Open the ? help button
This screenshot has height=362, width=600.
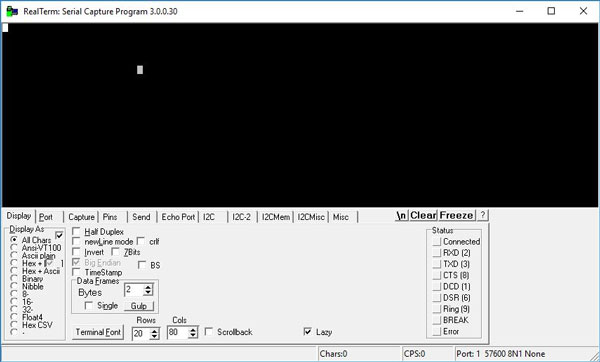tap(483, 215)
